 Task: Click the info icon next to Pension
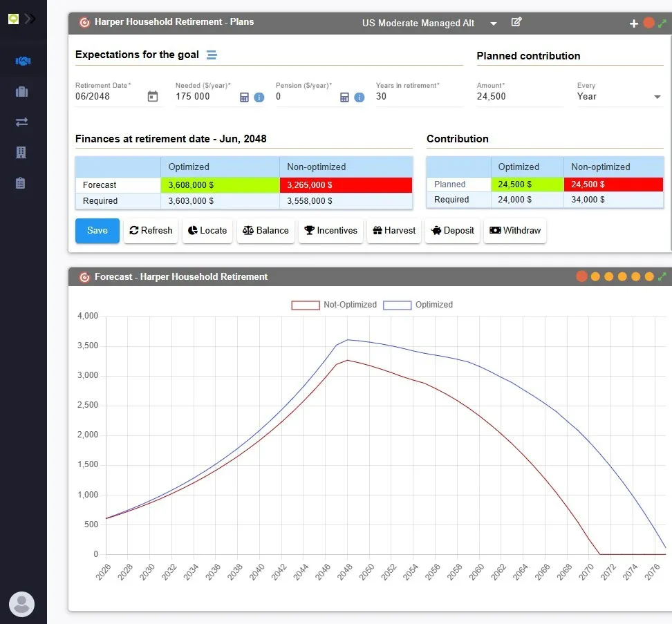pos(360,97)
